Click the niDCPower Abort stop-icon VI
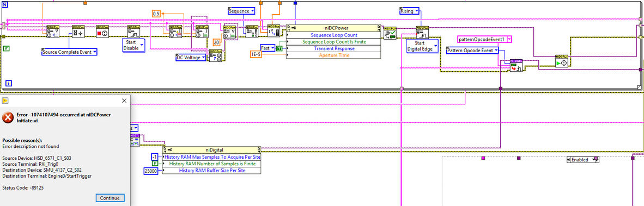This screenshot has height=206, width=644. point(102,32)
